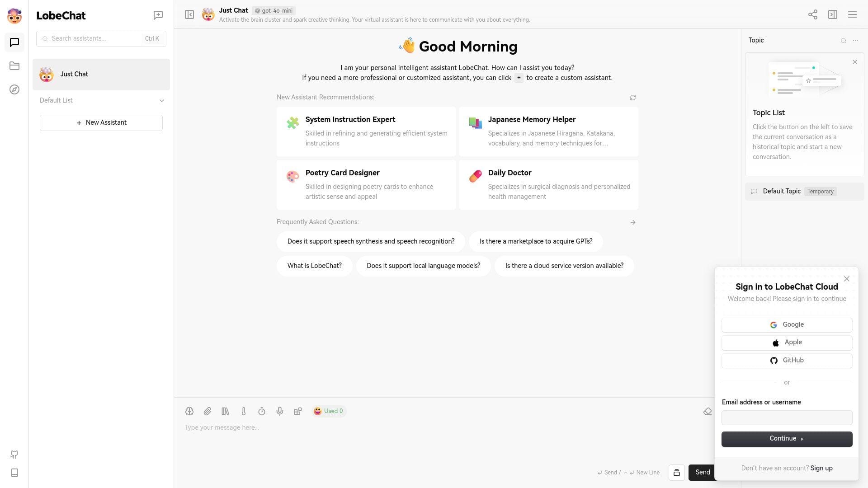Click the share icon in top right header

812,14
